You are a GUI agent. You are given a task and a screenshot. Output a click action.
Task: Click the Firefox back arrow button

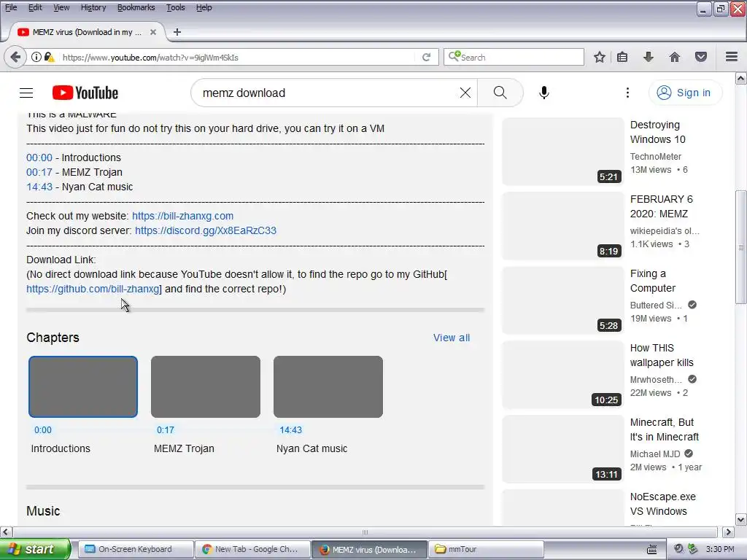coord(15,57)
